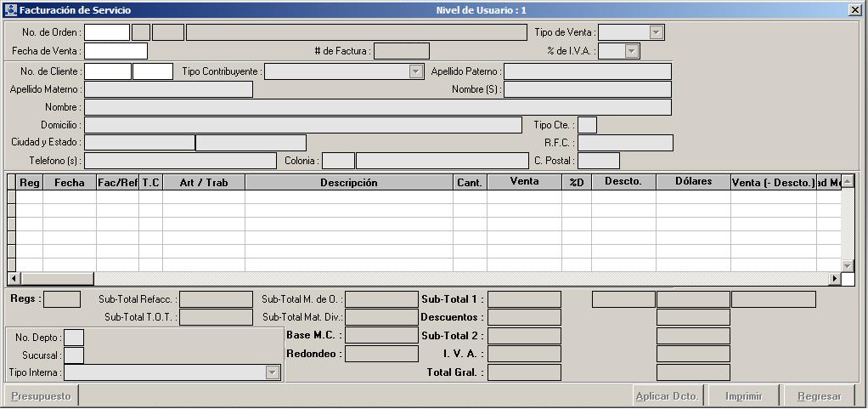Close the Facturación de Servicio window
The height and width of the screenshot is (409, 868).
tap(854, 10)
